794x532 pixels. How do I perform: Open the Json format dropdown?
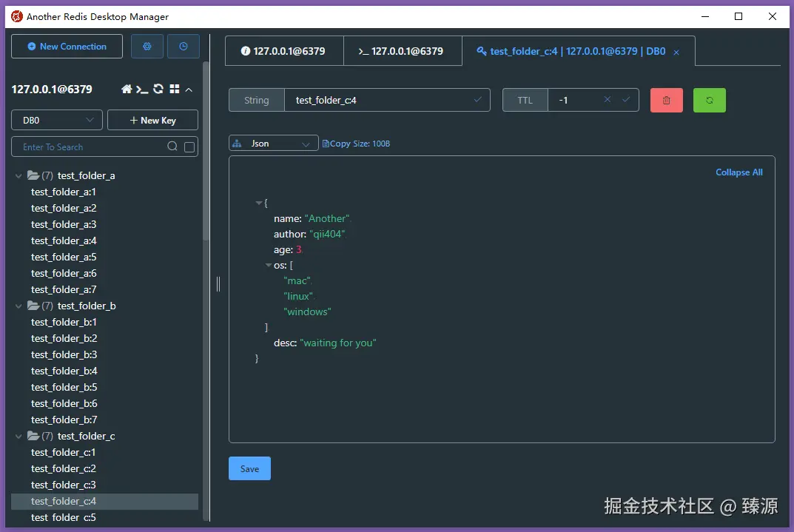[x=274, y=144]
